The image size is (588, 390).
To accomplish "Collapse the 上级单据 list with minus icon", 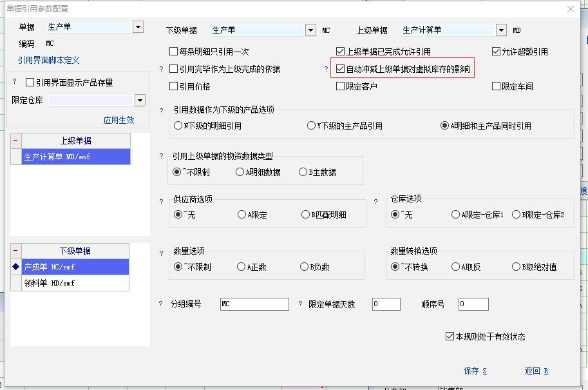I will (15, 141).
